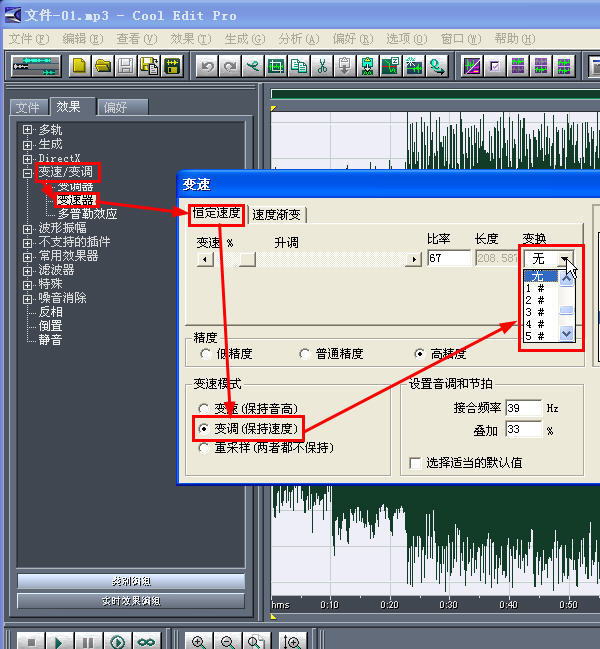The image size is (600, 649).
Task: Click the green sparkle waveform icon
Action: click(413, 66)
